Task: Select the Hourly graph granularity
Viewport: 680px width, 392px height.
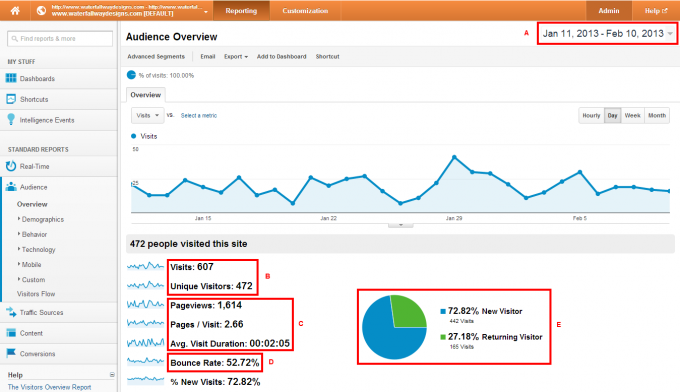Action: [x=591, y=115]
